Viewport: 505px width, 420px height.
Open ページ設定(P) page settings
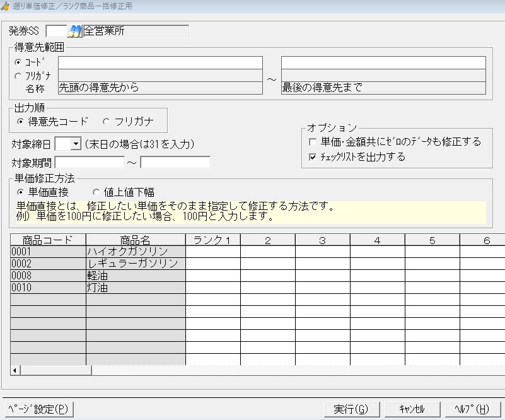coord(38,409)
